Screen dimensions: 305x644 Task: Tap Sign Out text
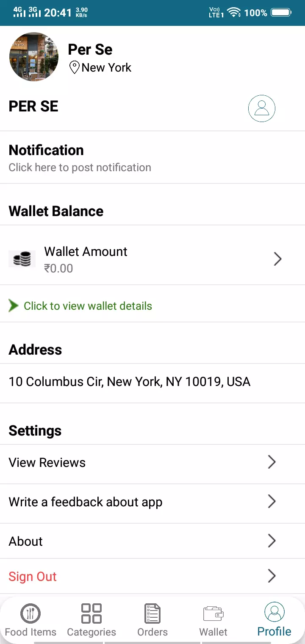(33, 576)
